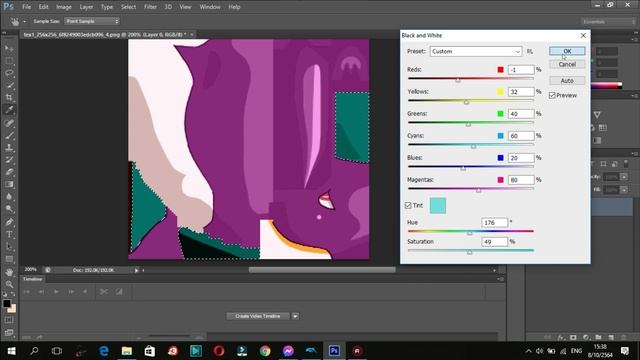640x360 pixels.
Task: Open the Preset dropdown set to Custom
Action: tap(476, 51)
